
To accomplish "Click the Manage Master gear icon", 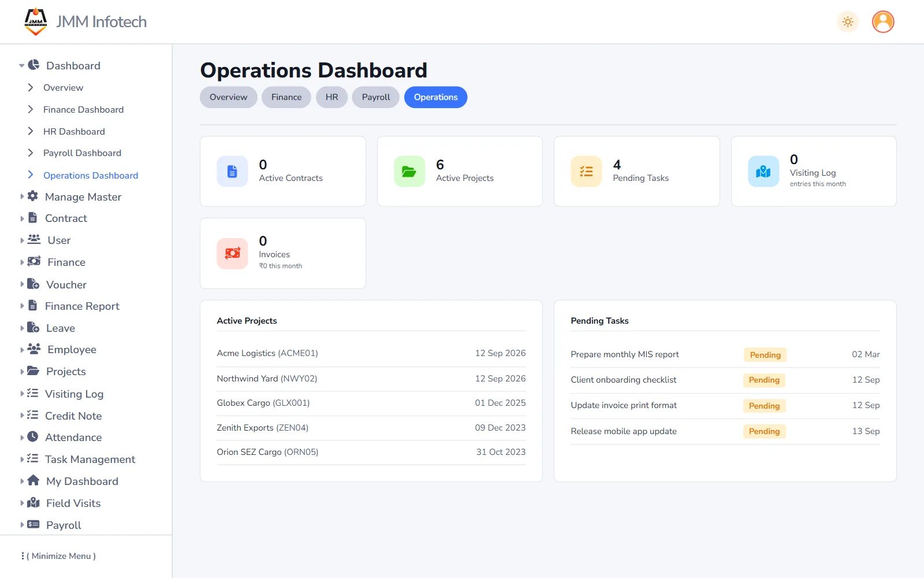I will (x=33, y=197).
